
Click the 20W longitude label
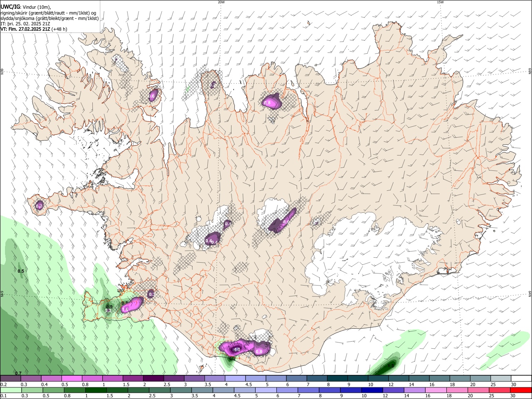click(221, 2)
